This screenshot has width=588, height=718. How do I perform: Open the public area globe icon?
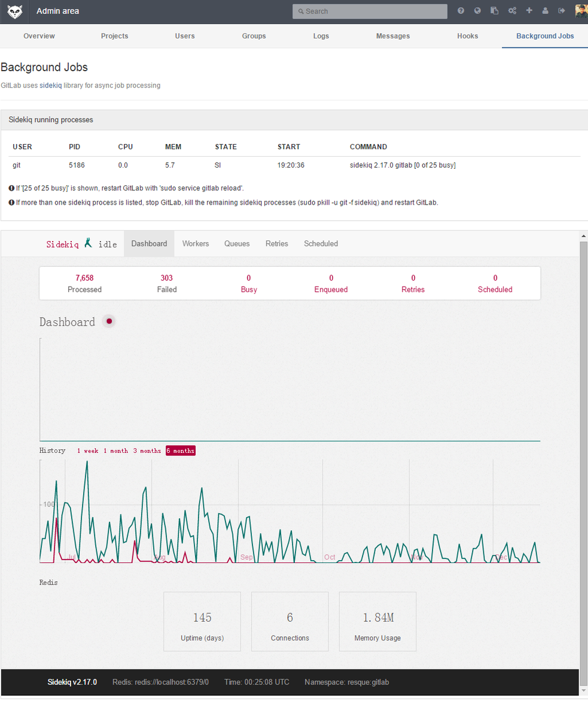pos(477,11)
